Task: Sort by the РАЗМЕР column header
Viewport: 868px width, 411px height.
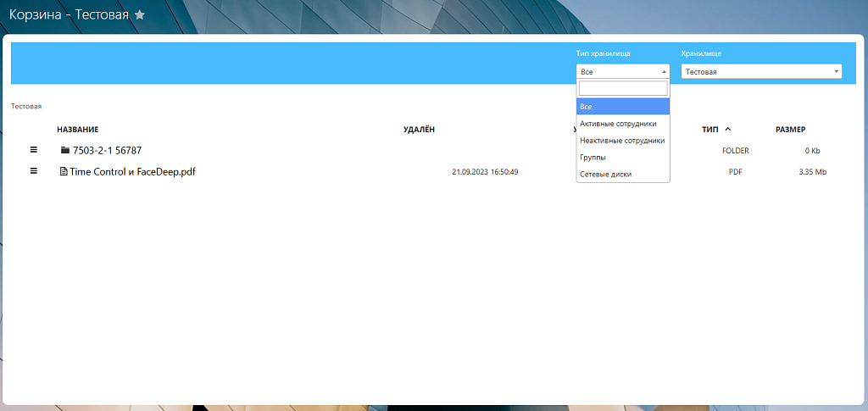Action: coord(790,130)
